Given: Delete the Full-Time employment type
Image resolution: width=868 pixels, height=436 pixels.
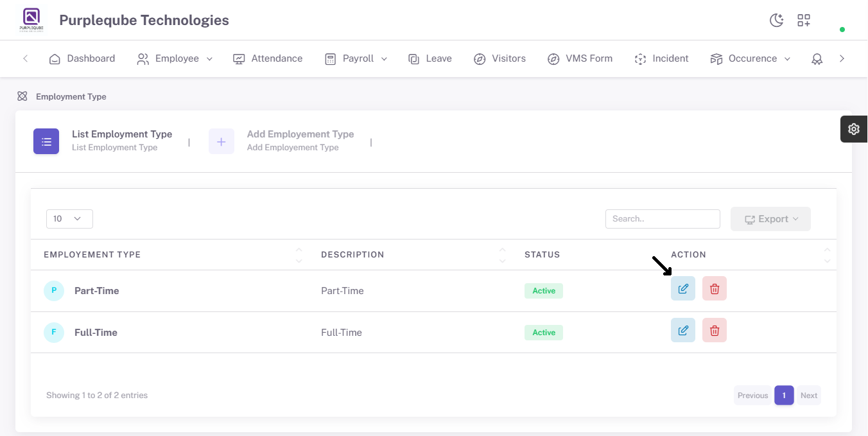Looking at the screenshot, I should point(715,330).
